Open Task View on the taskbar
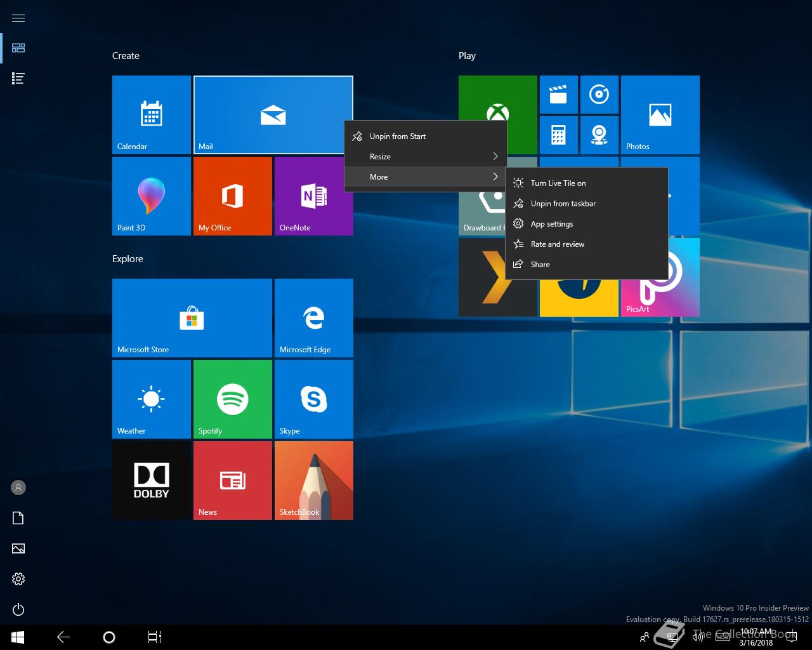This screenshot has width=812, height=650. [x=155, y=637]
